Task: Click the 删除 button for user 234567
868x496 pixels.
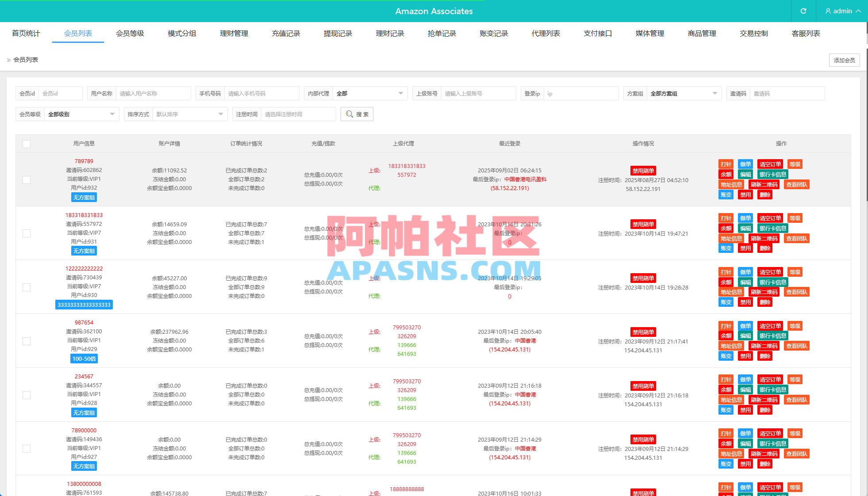Action: click(765, 410)
